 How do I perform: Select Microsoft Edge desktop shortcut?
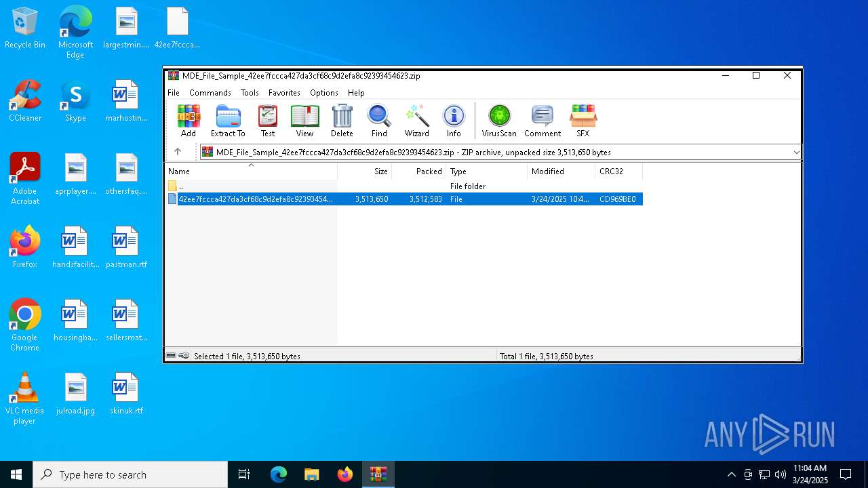[75, 33]
